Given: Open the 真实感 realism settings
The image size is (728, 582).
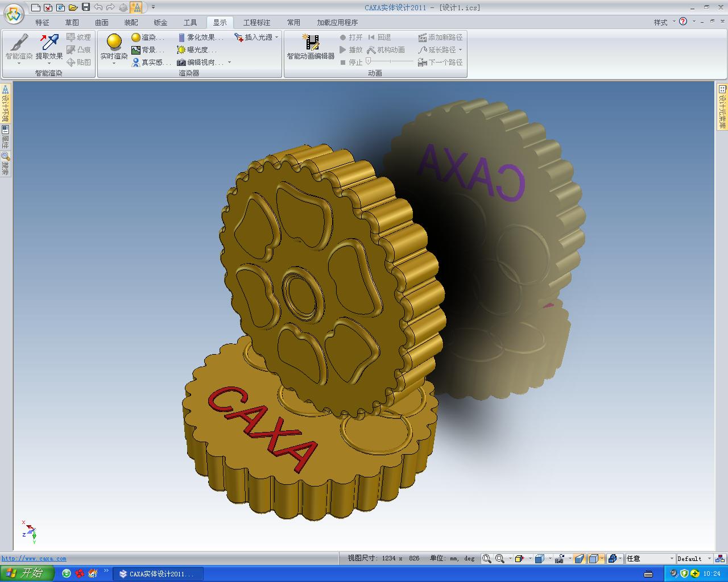Looking at the screenshot, I should (x=151, y=63).
